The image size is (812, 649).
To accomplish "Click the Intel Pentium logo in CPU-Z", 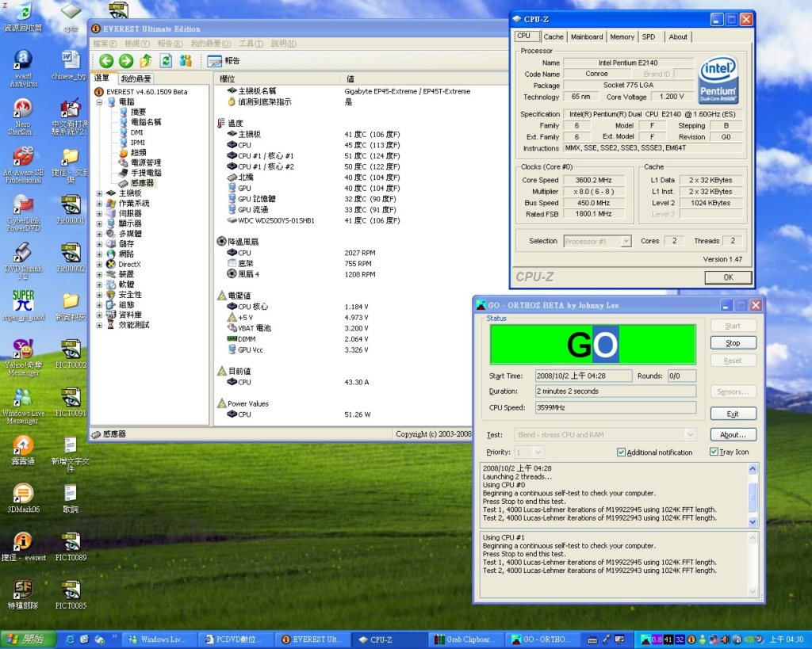I will [x=718, y=80].
